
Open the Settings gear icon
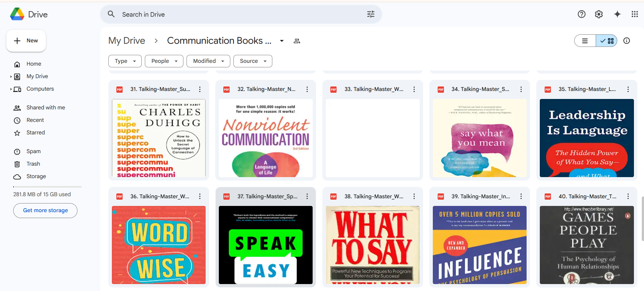(x=599, y=14)
